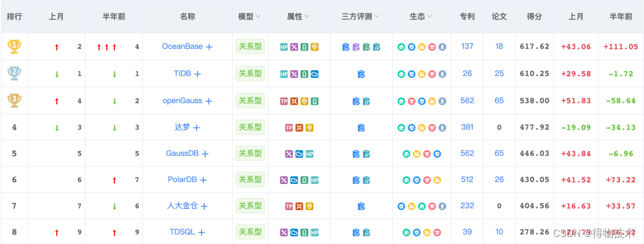Click the 关系型 tag in GaussDB row
The width and height of the screenshot is (644, 244).
[x=250, y=154]
